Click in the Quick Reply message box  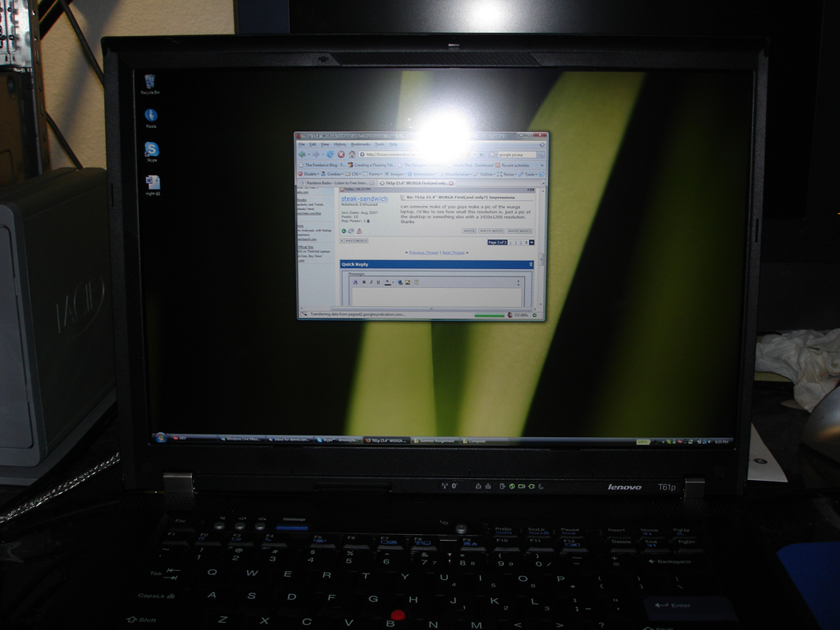point(436,297)
